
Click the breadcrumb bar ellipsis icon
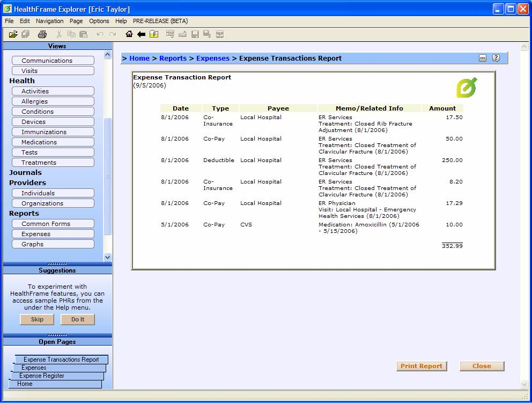click(483, 58)
